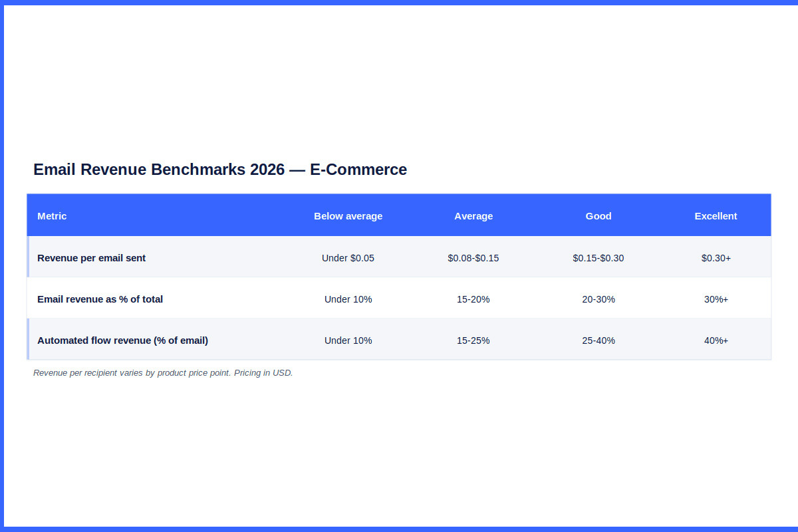Click Under 10% in Email revenue row

[348, 299]
